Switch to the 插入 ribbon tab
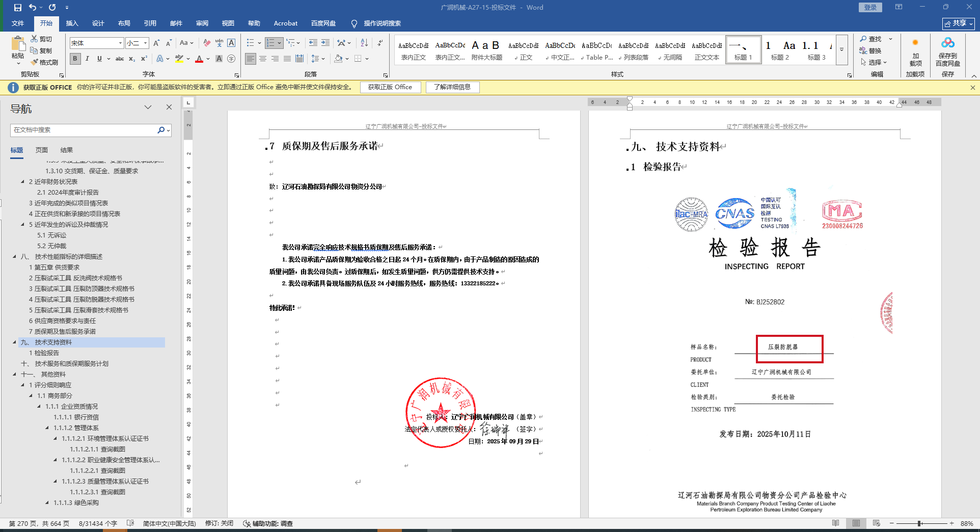 (x=72, y=23)
